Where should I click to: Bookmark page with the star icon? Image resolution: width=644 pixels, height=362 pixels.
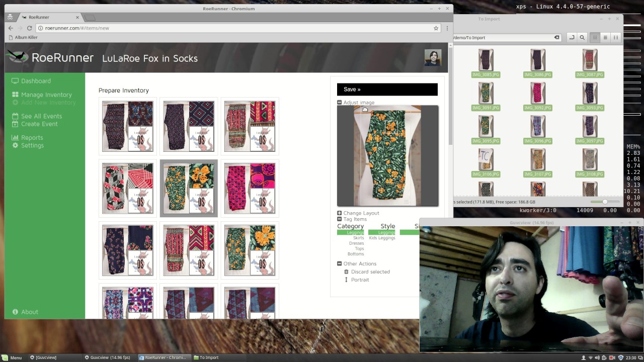point(436,28)
